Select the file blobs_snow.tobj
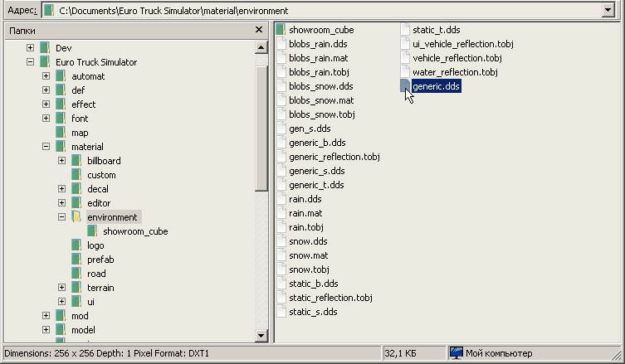 point(322,114)
